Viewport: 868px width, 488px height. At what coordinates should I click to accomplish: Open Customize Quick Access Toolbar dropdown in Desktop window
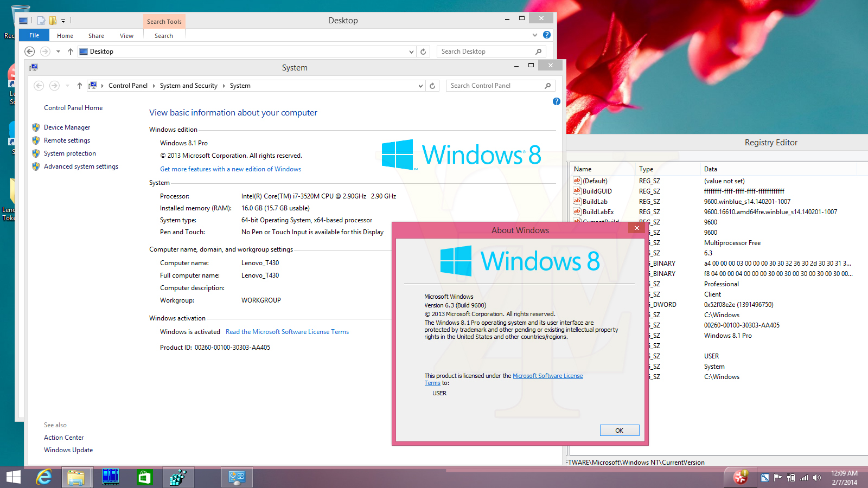click(x=63, y=21)
